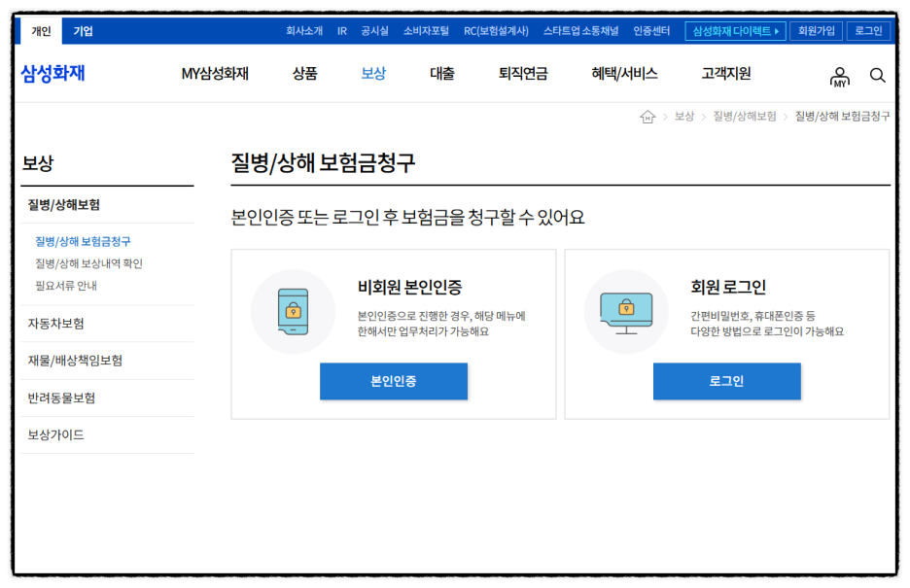Click 질병/상해보험 in the breadcrumb
The image size is (910, 588).
744,117
